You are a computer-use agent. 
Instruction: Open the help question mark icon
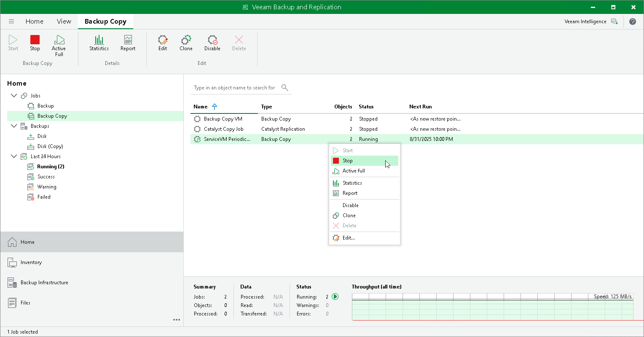click(633, 22)
